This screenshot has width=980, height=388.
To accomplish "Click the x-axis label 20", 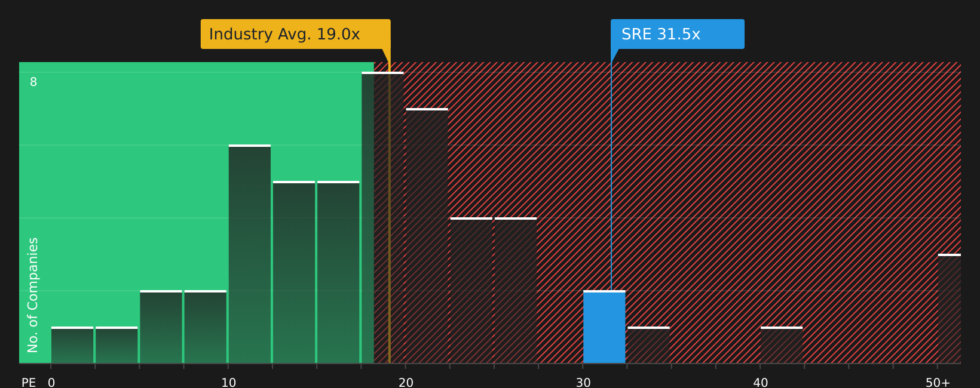I will coord(406,383).
